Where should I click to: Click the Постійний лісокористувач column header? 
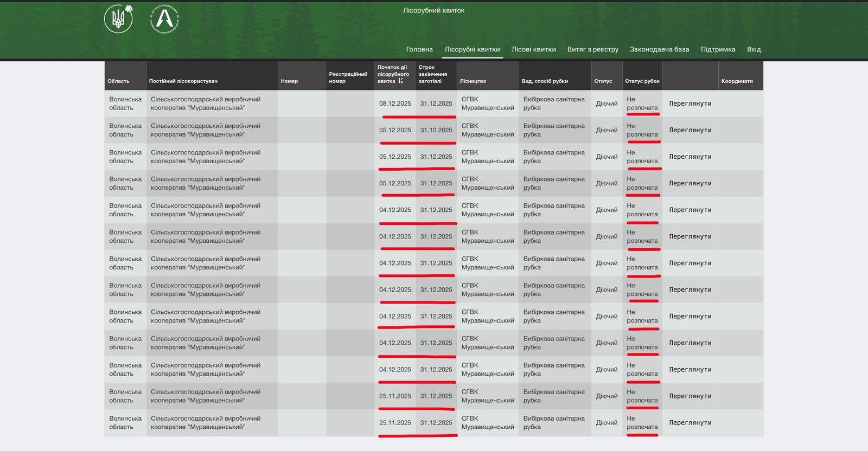point(183,81)
